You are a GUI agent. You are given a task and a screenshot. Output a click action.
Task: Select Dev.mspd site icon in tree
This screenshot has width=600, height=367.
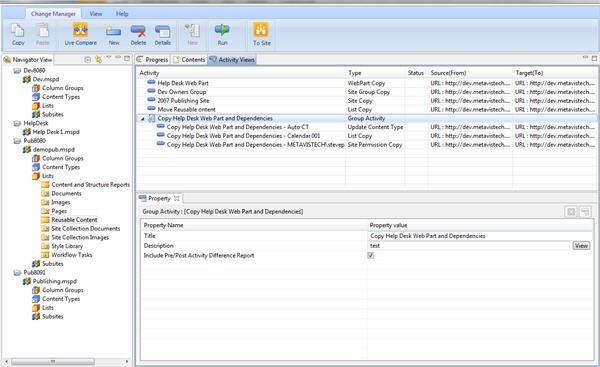(x=26, y=79)
